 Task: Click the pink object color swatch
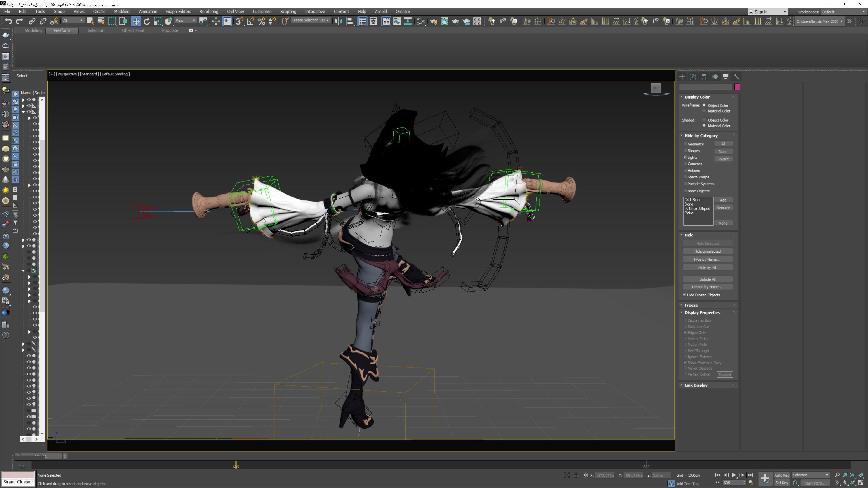pyautogui.click(x=737, y=87)
